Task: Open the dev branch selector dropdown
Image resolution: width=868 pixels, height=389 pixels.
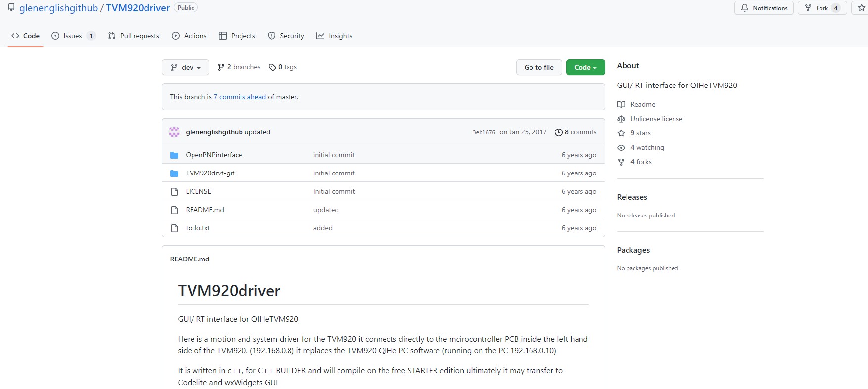Action: [x=186, y=67]
